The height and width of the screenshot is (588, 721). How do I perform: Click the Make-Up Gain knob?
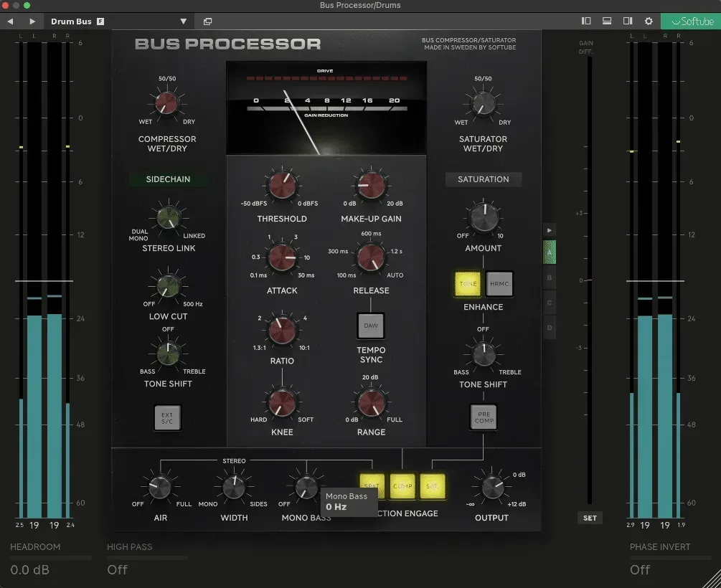click(x=371, y=185)
